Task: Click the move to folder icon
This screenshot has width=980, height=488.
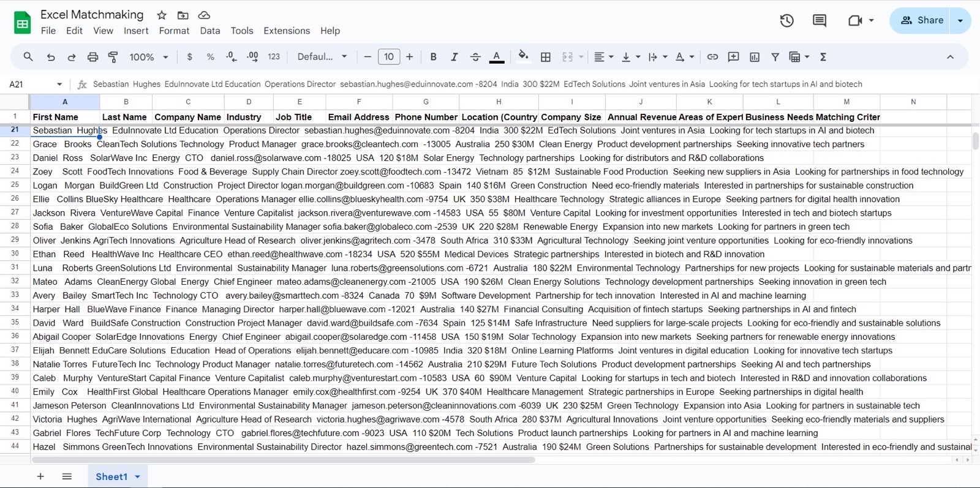Action: 183,15
